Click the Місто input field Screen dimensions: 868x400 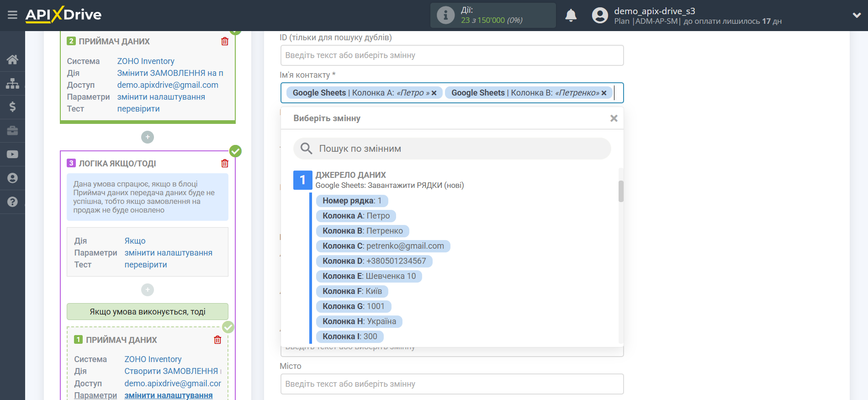(x=452, y=384)
